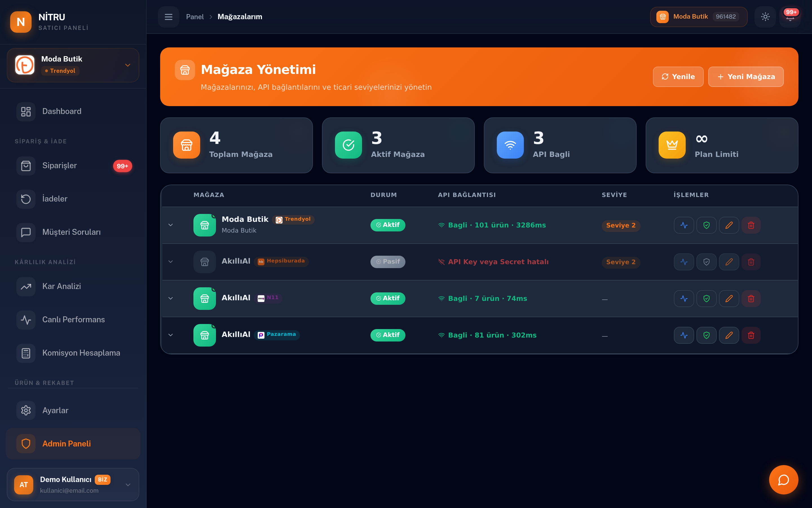Click pulse icon in Hepsiburada row
Viewport: 812px width, 508px height.
pyautogui.click(x=684, y=262)
